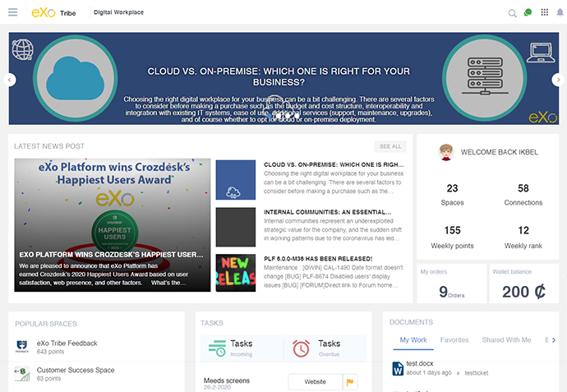Click the Popular Spaces heading
This screenshot has width=567, height=392.
pos(46,324)
